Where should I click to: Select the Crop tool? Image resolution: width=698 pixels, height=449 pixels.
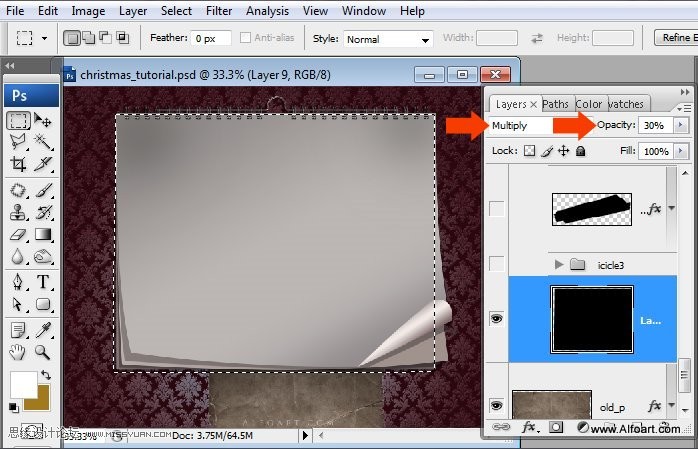tap(18, 164)
